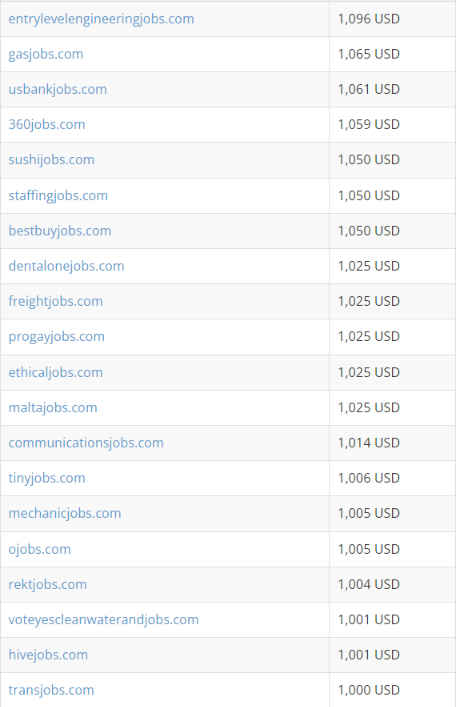Open mechanicjobs.com domain link
This screenshot has height=707, width=456.
click(64, 514)
